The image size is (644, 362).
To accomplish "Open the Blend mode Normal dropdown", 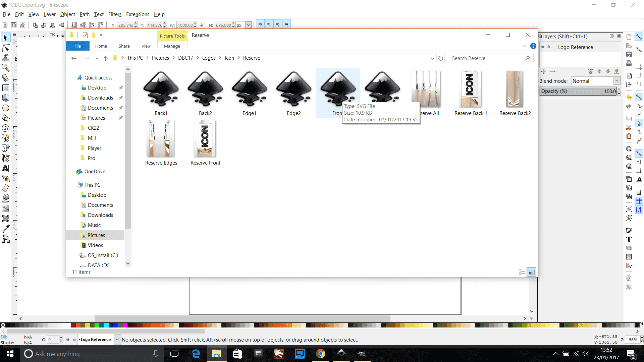I will click(596, 81).
